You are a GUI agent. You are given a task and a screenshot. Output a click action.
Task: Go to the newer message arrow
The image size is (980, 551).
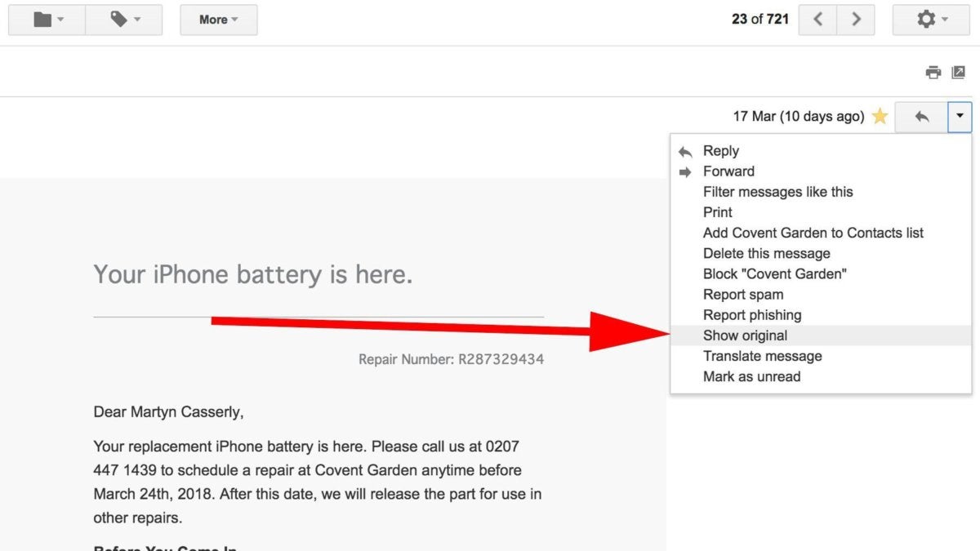pyautogui.click(x=817, y=20)
